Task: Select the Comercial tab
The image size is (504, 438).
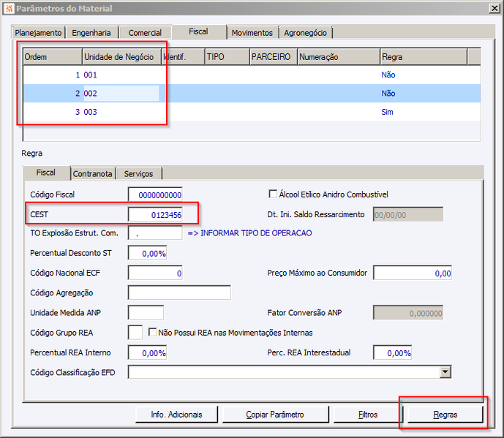Action: pos(145,33)
